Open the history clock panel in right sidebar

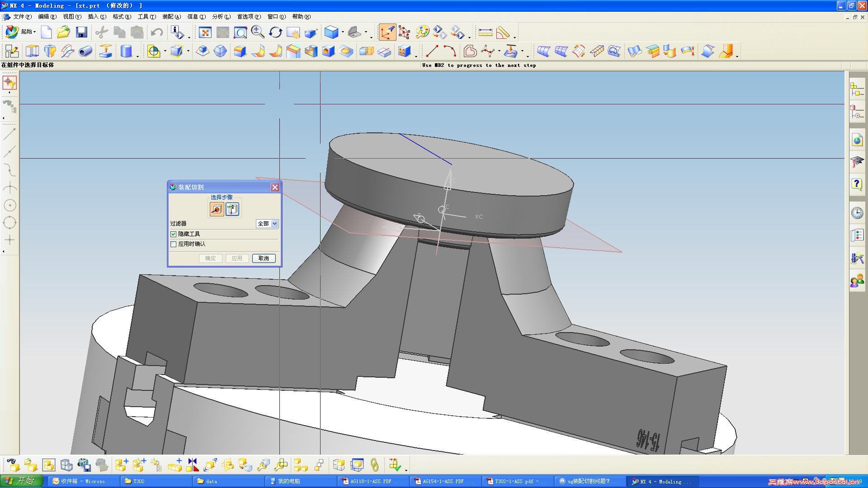pos(857,213)
